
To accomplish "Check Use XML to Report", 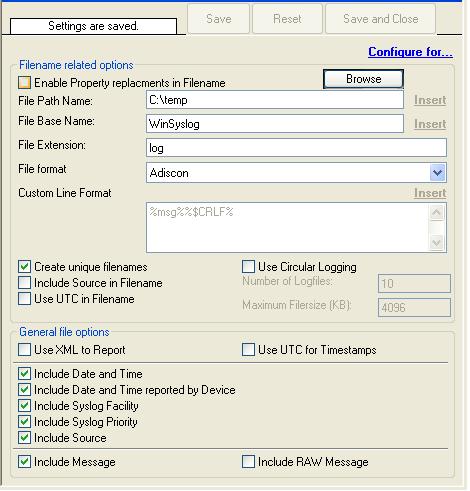I will point(24,350).
